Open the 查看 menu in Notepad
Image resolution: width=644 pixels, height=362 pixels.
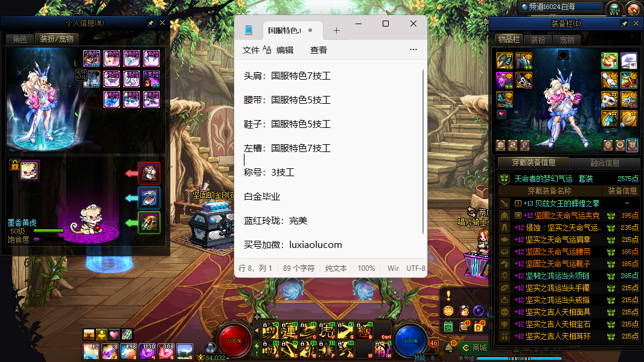click(x=319, y=50)
